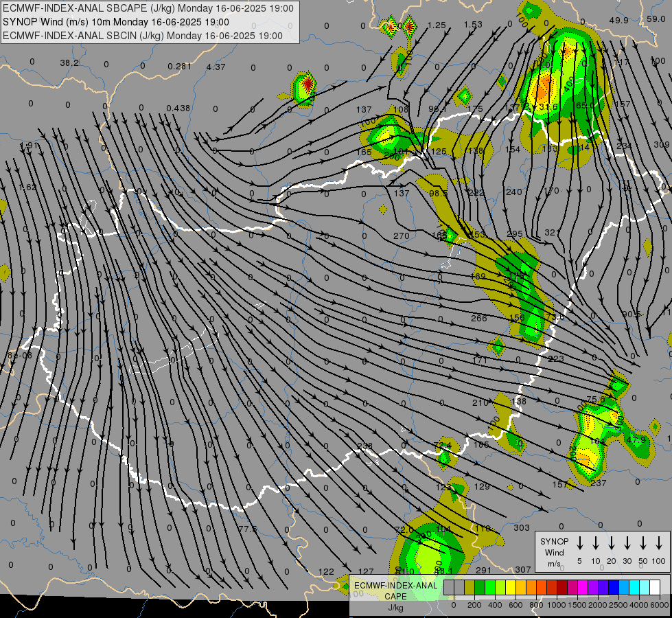Select the SBCIN header line
Viewport: 672px width, 618px height.
tap(143, 36)
